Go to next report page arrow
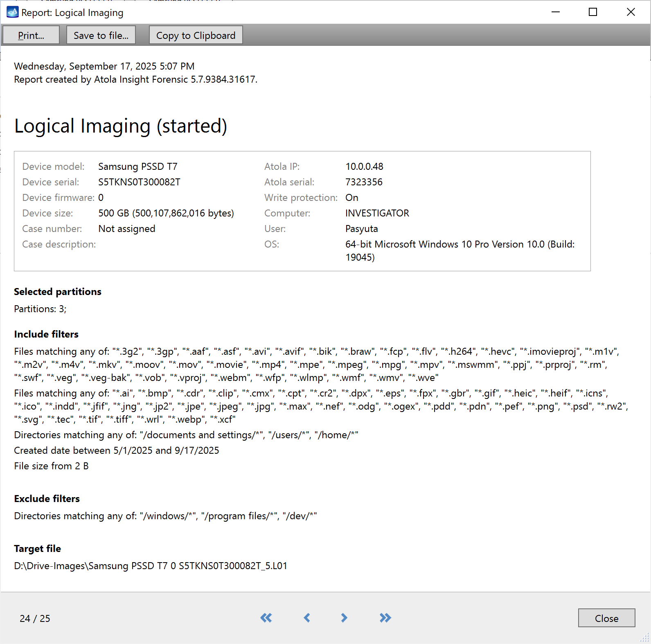Viewport: 651px width, 644px height. (x=344, y=618)
